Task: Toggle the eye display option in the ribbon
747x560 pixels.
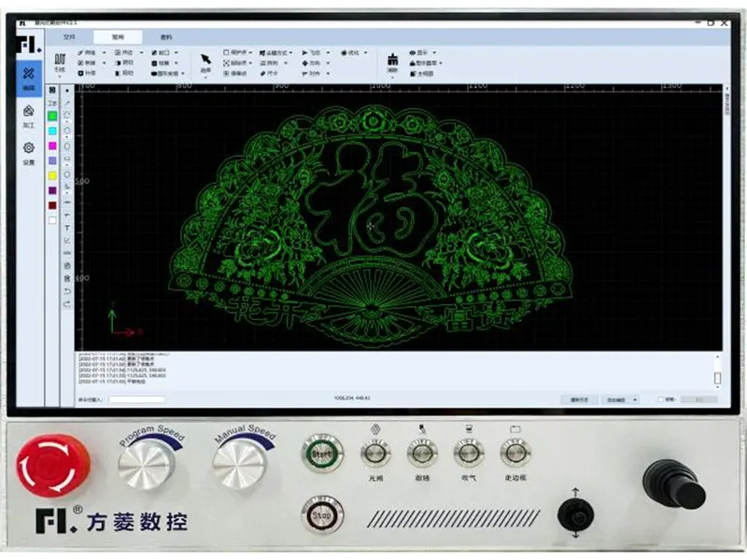Action: (x=413, y=53)
